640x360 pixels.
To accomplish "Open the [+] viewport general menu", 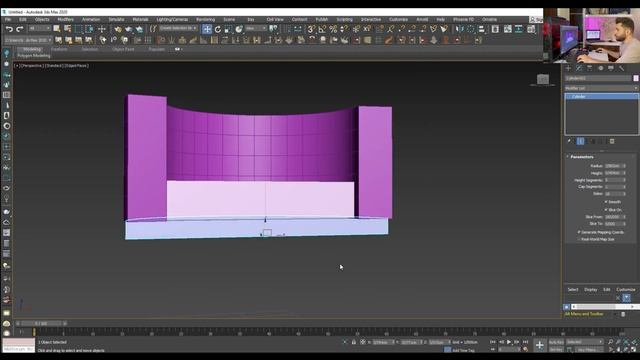I will point(16,66).
